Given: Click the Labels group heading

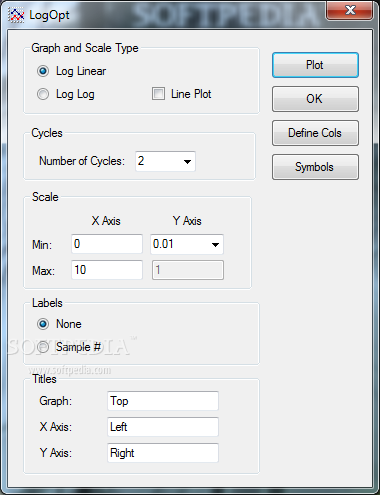Looking at the screenshot, I should pos(47,303).
